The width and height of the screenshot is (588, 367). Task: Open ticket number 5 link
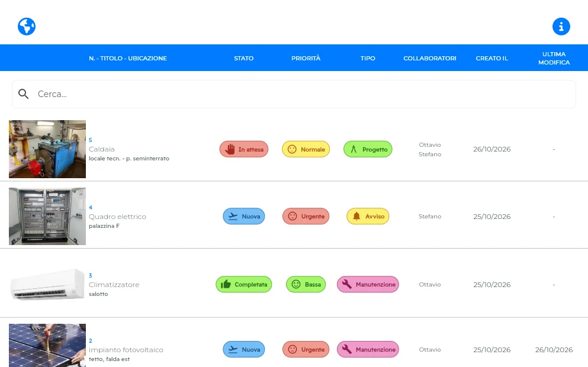(91, 140)
